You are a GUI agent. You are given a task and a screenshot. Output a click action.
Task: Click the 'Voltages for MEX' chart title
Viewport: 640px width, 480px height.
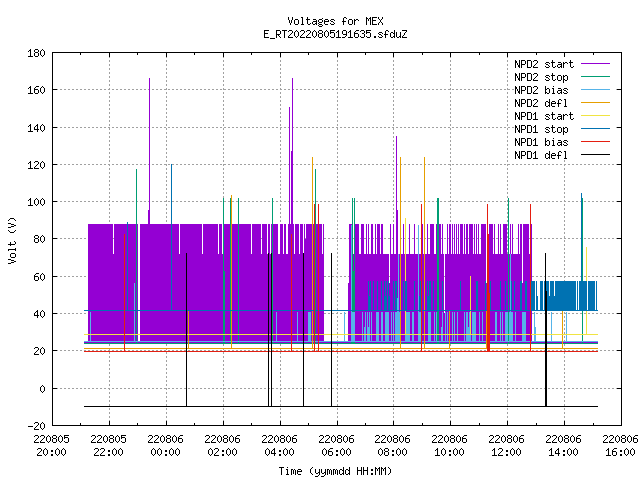click(x=335, y=21)
